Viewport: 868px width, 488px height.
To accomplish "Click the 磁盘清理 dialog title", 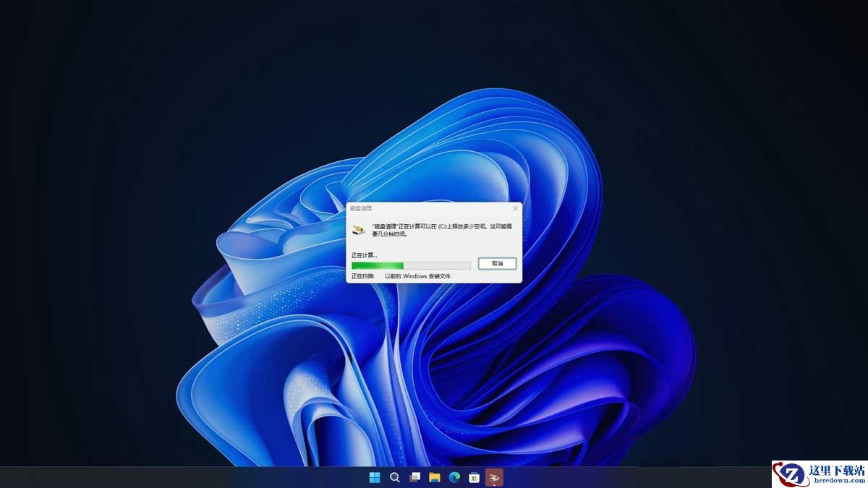I will (361, 208).
